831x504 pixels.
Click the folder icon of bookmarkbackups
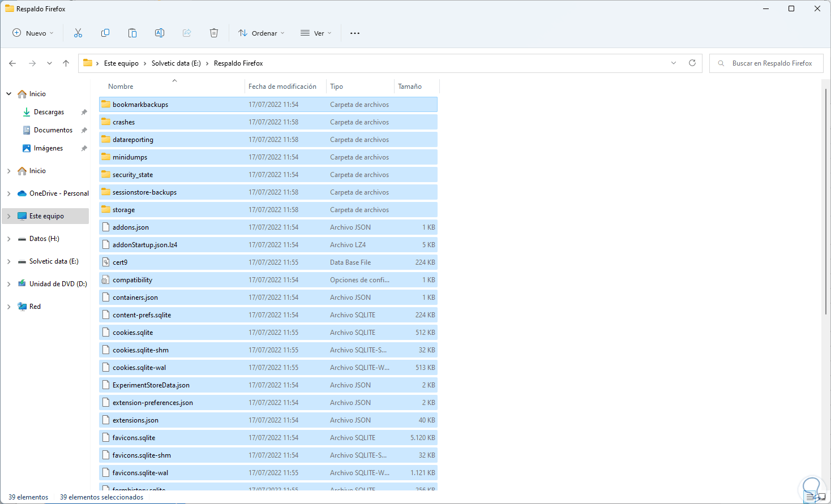point(106,104)
